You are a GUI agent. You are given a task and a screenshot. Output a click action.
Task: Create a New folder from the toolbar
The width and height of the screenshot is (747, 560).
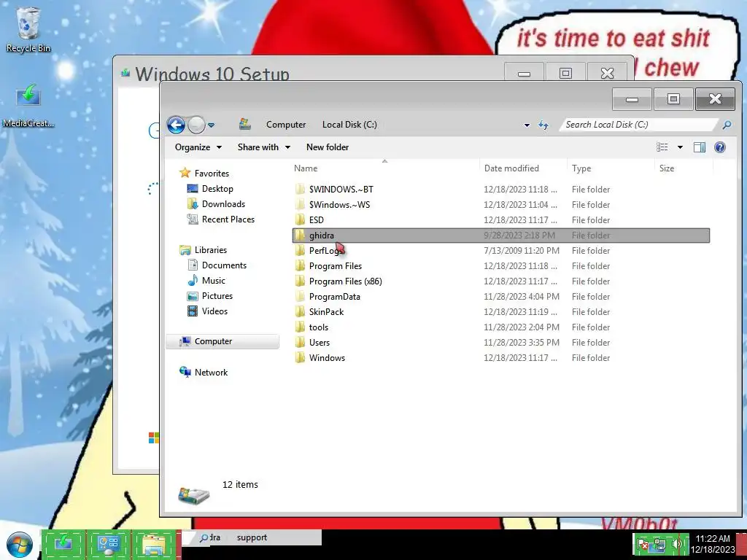[x=328, y=147]
